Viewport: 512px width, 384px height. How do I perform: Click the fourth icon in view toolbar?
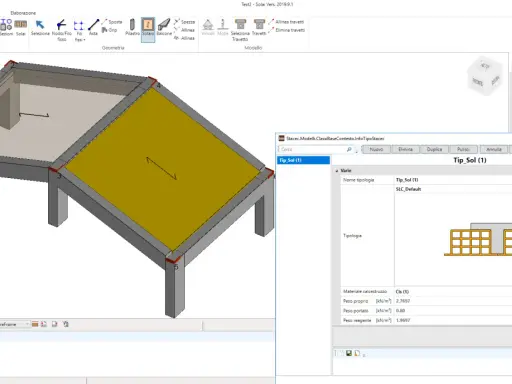point(66,324)
